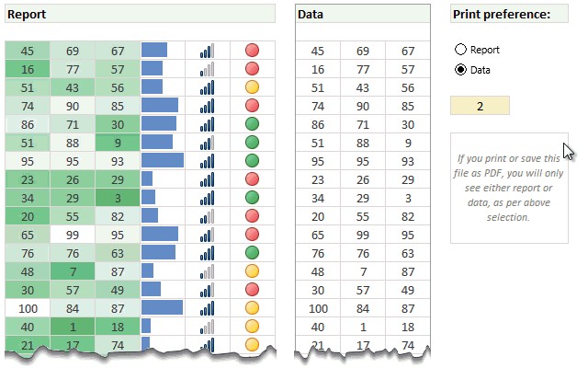Click the print instructions note box

(509, 188)
